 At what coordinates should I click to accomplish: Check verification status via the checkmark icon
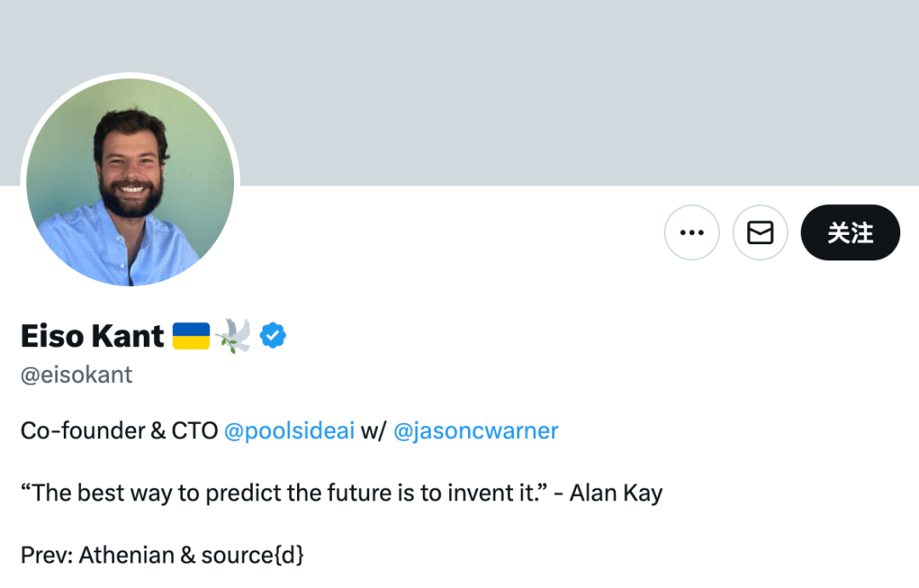(272, 335)
